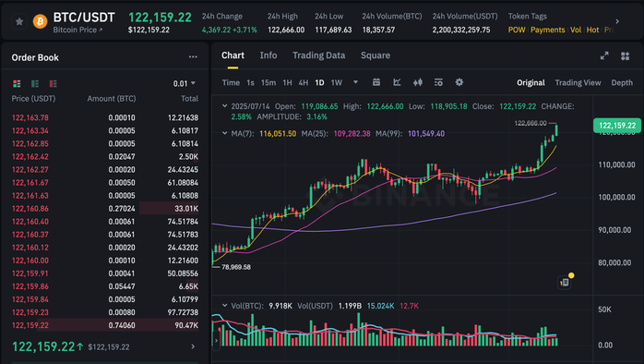Open the Square tab
Viewport: 644px width, 364px height.
tap(376, 55)
